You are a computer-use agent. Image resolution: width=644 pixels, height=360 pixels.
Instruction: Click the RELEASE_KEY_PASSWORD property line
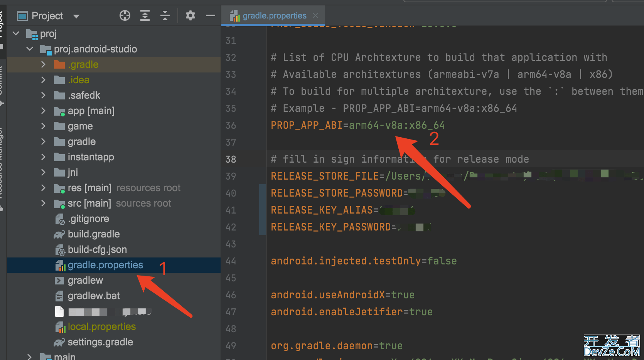(x=351, y=227)
